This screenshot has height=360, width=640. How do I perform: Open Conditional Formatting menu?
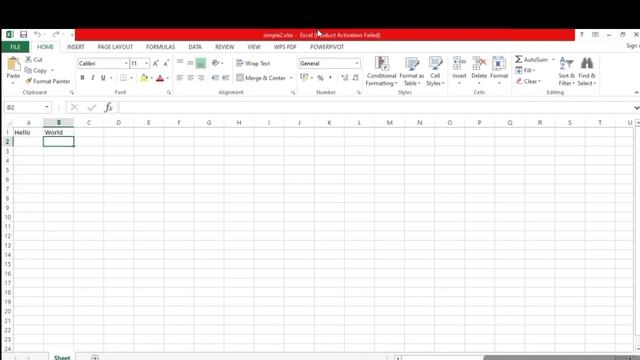(x=381, y=71)
